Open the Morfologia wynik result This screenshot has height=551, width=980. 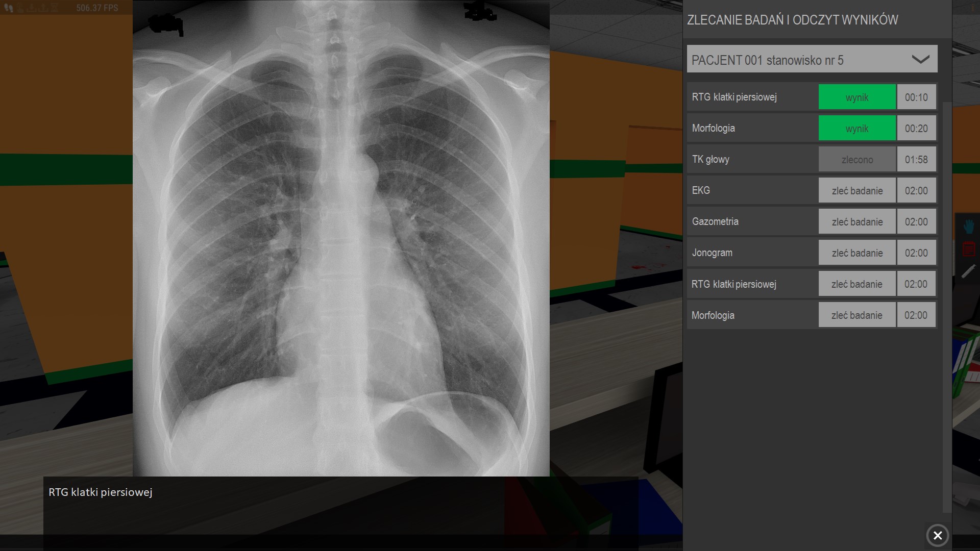(x=856, y=128)
